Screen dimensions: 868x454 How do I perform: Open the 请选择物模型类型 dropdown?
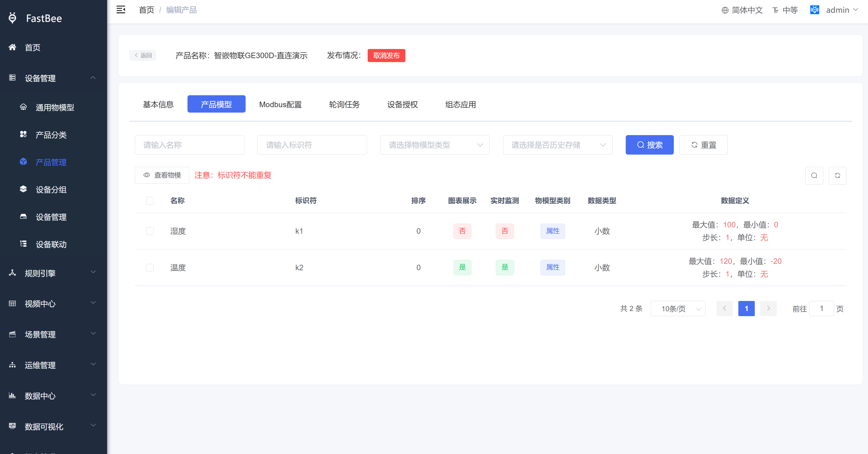coord(434,145)
